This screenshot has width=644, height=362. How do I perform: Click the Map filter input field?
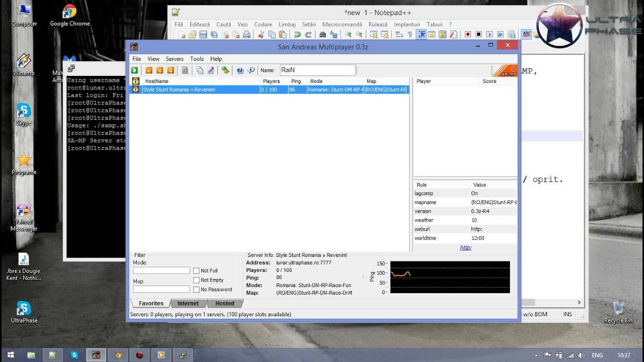[161, 289]
